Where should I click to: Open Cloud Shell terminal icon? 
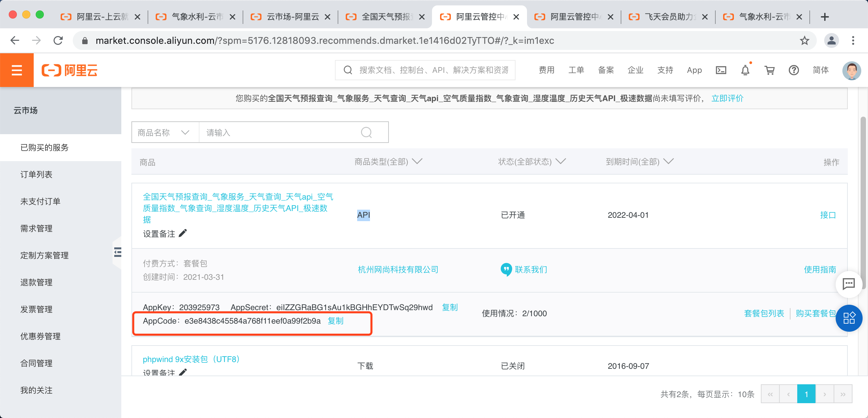point(721,70)
